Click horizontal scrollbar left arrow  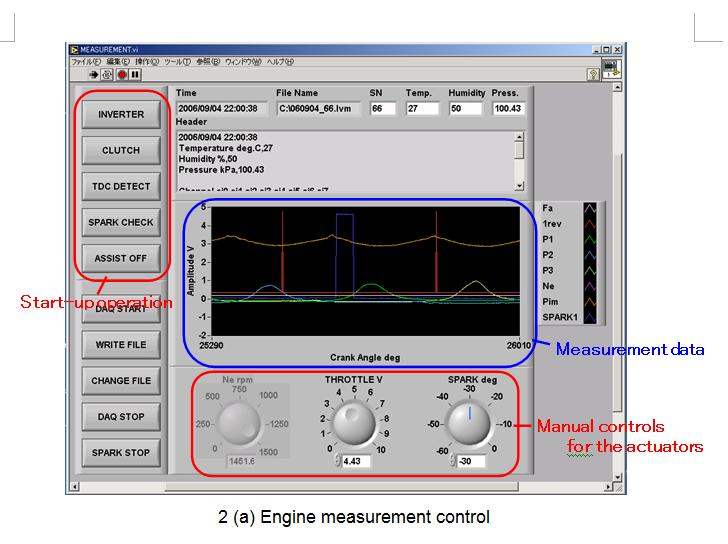pyautogui.click(x=74, y=487)
